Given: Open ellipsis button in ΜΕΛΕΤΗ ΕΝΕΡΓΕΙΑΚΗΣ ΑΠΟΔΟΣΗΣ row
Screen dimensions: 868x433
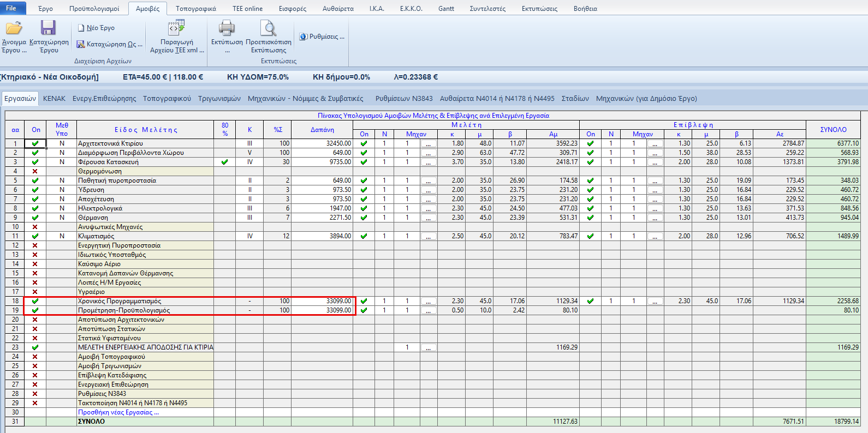Looking at the screenshot, I should point(429,347).
